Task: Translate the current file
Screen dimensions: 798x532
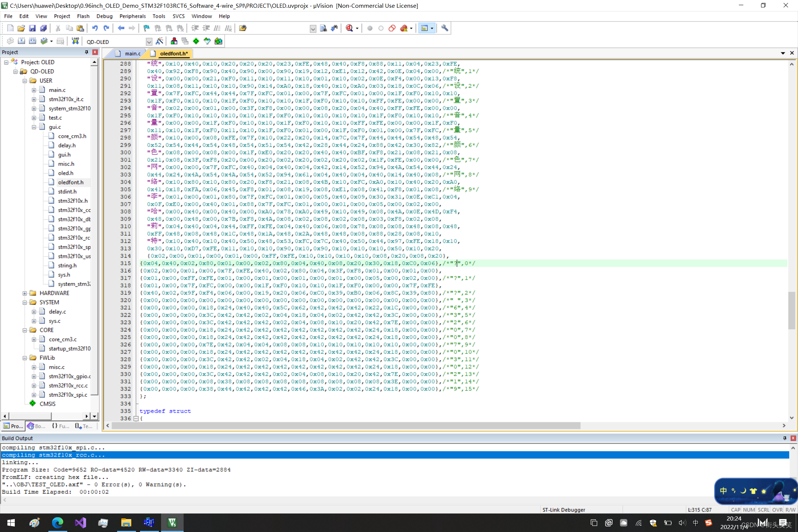Action: [x=10, y=41]
